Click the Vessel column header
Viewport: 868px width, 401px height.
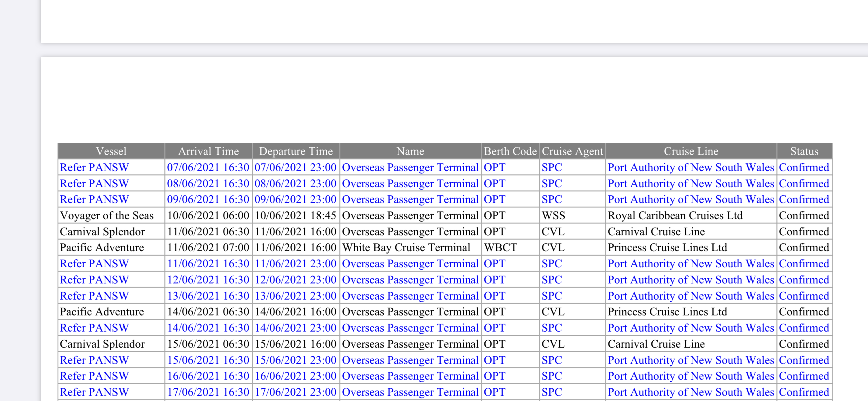[111, 151]
